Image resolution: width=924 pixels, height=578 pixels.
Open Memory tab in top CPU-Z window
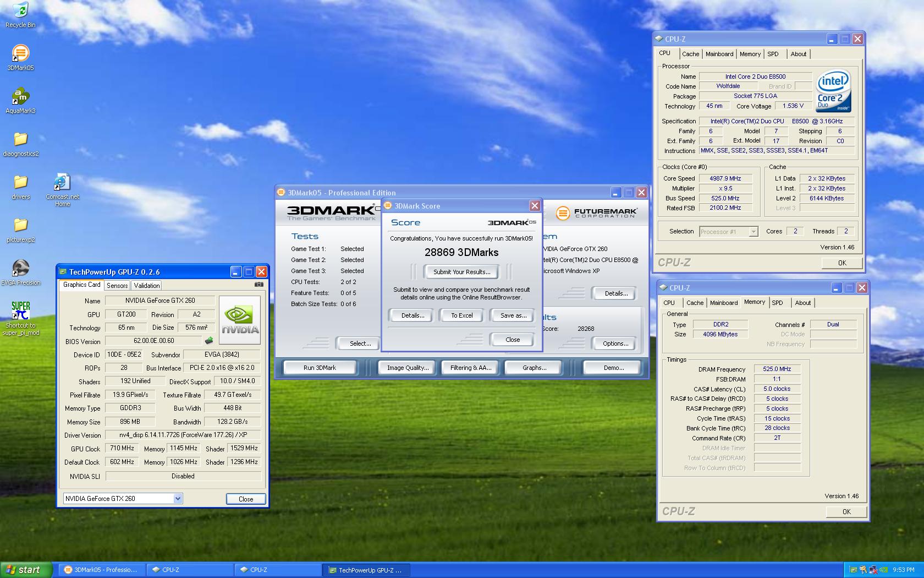(x=750, y=54)
